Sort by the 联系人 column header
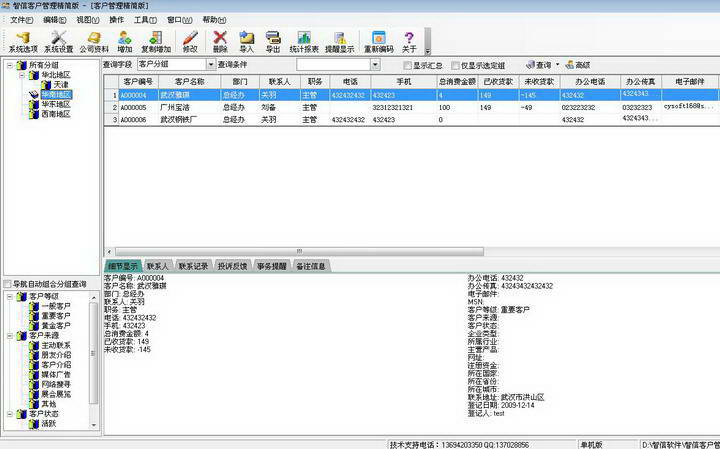 280,82
